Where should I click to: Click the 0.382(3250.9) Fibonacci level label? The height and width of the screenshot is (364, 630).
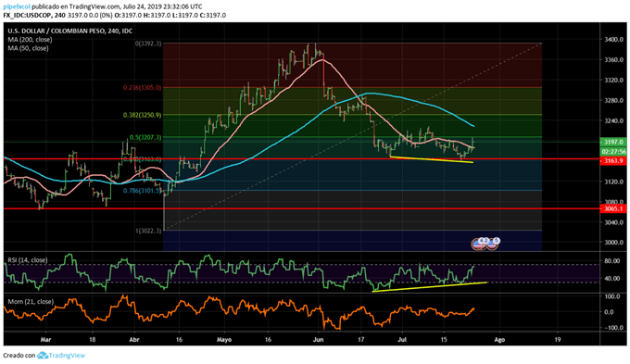(x=143, y=115)
